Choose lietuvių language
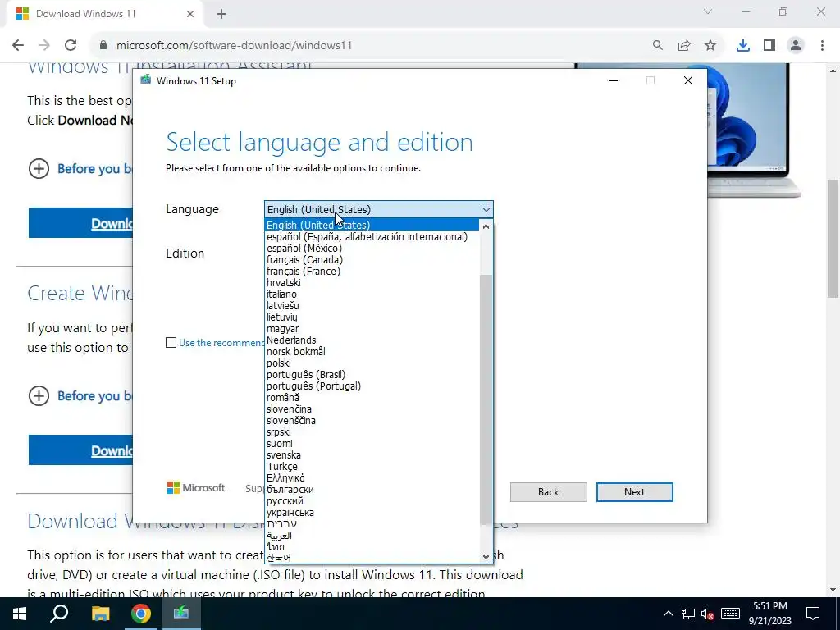This screenshot has height=630, width=840. (372, 317)
